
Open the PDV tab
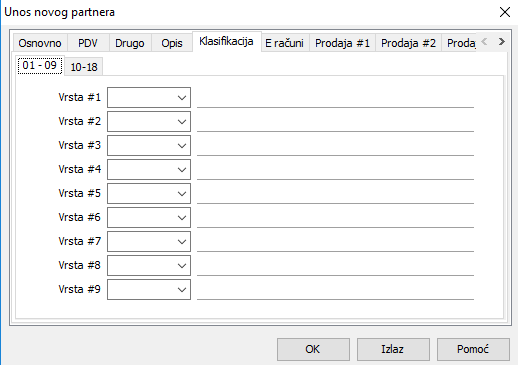click(88, 43)
